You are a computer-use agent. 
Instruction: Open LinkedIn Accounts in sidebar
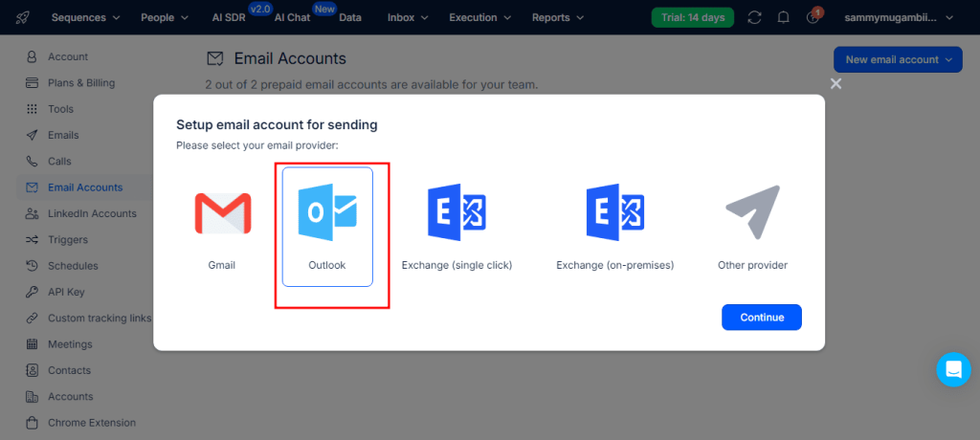coord(92,213)
